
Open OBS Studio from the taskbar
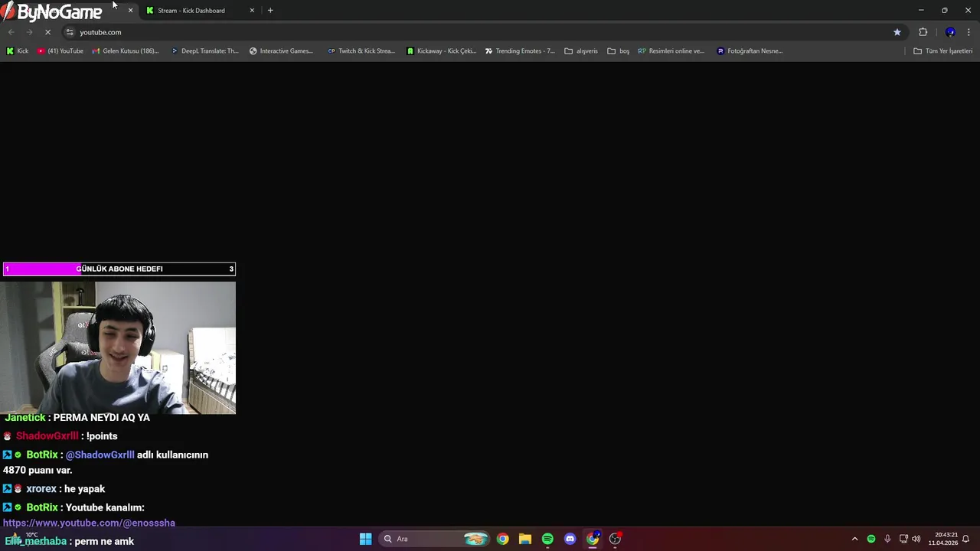pyautogui.click(x=615, y=539)
